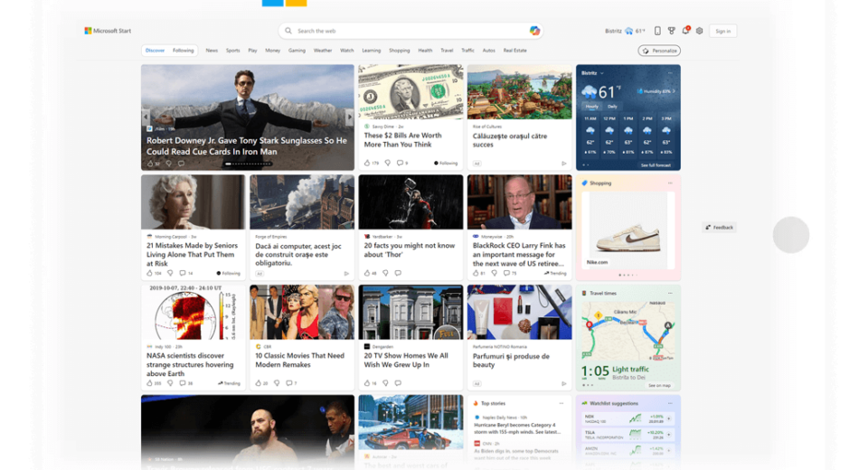Open more options on Top stories card
The image size is (868, 470).
[561, 403]
